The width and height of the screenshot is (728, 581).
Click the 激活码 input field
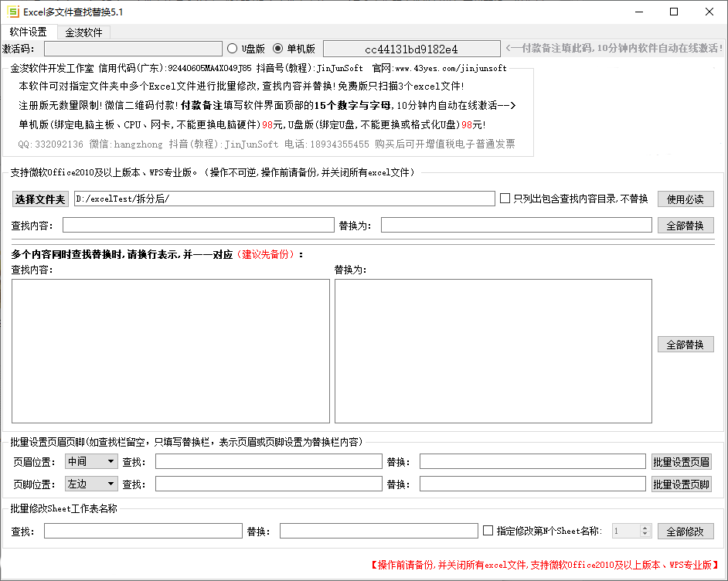coord(133,49)
